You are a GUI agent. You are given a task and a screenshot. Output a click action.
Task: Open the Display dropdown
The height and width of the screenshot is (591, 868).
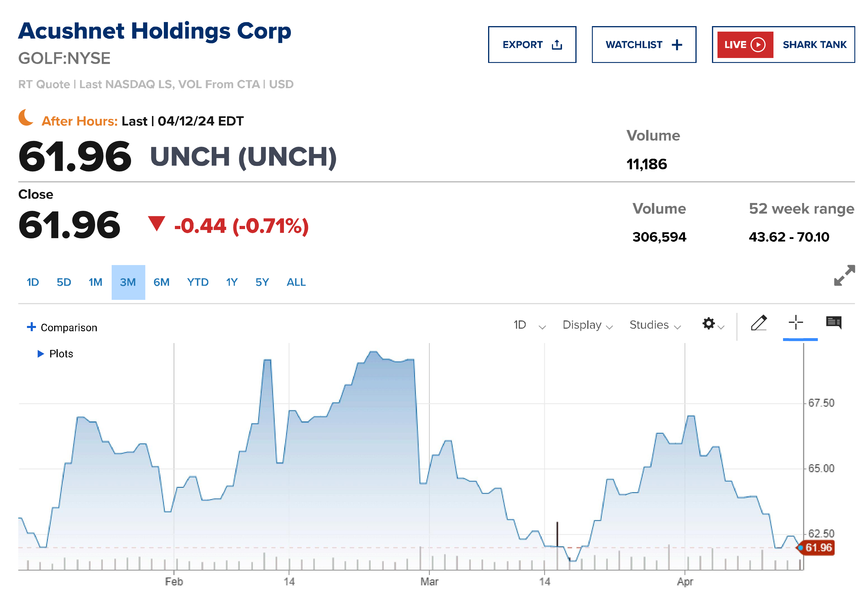click(588, 325)
